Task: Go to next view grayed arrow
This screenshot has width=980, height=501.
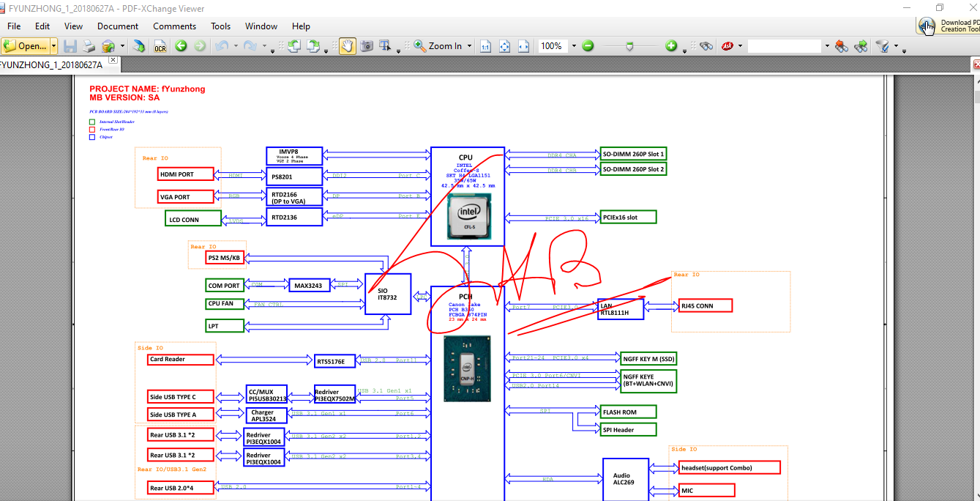Action: click(200, 46)
